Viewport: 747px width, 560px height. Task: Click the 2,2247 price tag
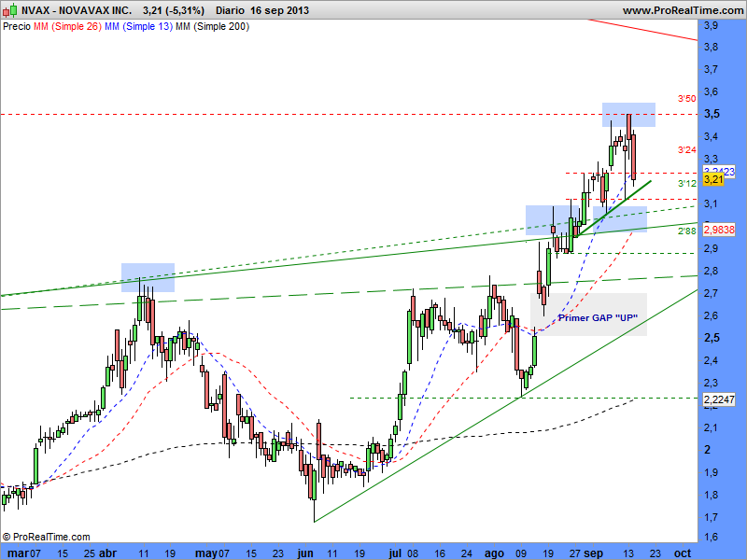(x=719, y=399)
